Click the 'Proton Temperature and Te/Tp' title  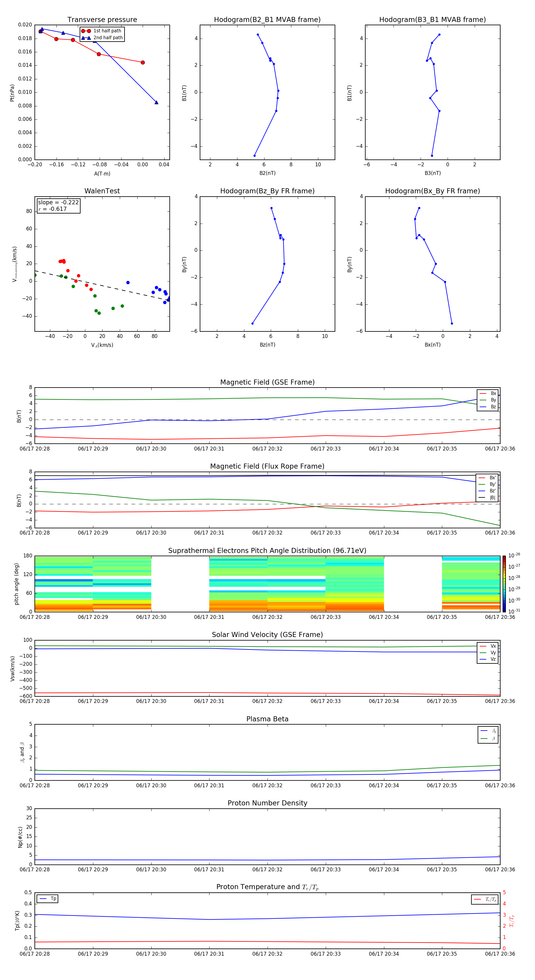(267, 887)
